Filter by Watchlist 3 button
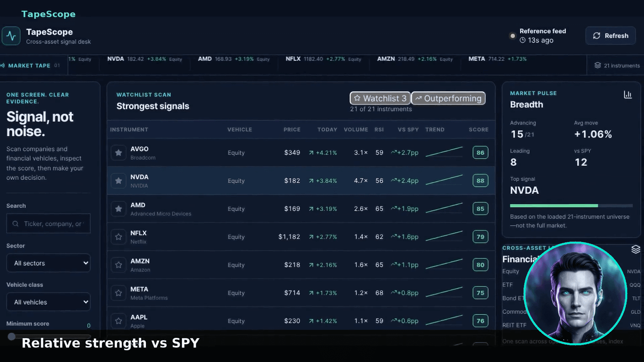Screen dimensions: 644x362 (x=380, y=98)
